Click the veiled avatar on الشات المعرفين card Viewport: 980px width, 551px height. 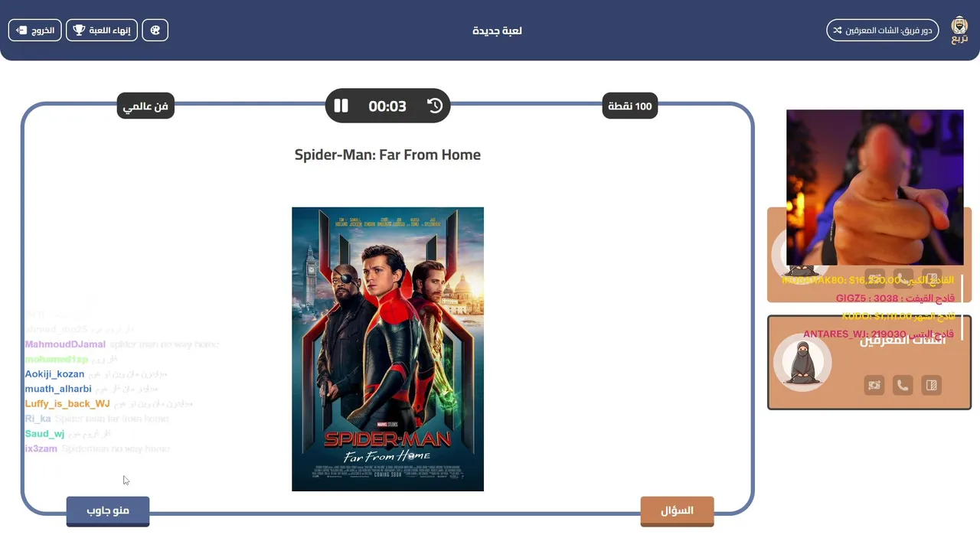pos(802,363)
